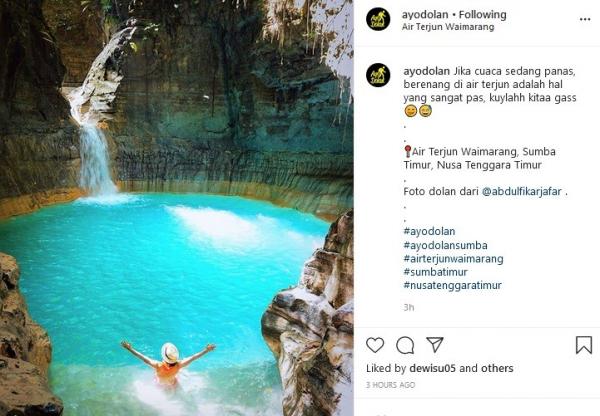
Task: Save the post with the bookmark icon
Action: tap(584, 345)
